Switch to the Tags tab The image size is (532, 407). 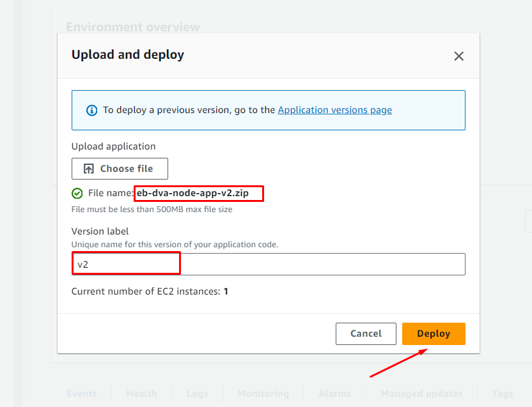[x=503, y=394]
